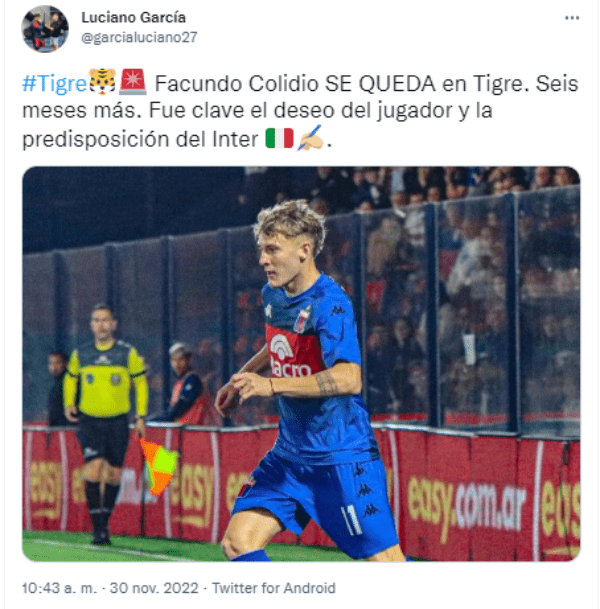Open the Luciano García display name link

click(134, 17)
